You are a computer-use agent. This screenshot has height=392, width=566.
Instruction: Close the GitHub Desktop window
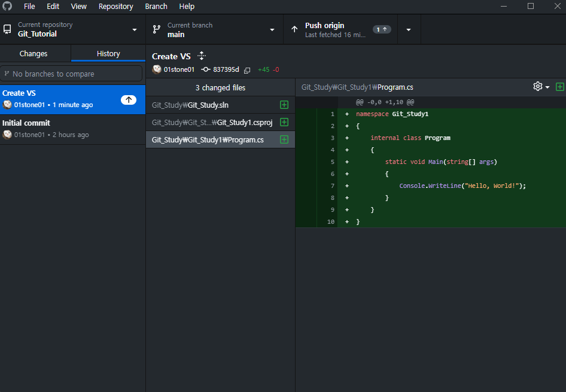click(558, 6)
